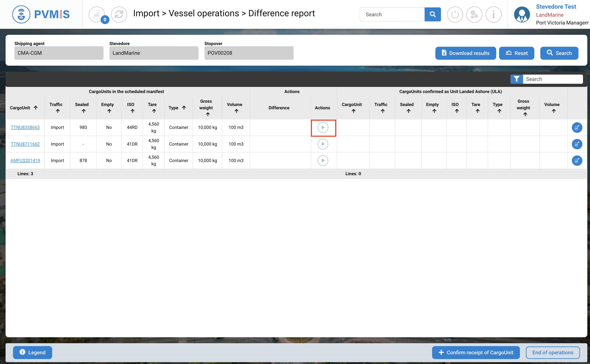Click the play action icon for AMFU3201419
The width and height of the screenshot is (590, 364).
point(323,161)
